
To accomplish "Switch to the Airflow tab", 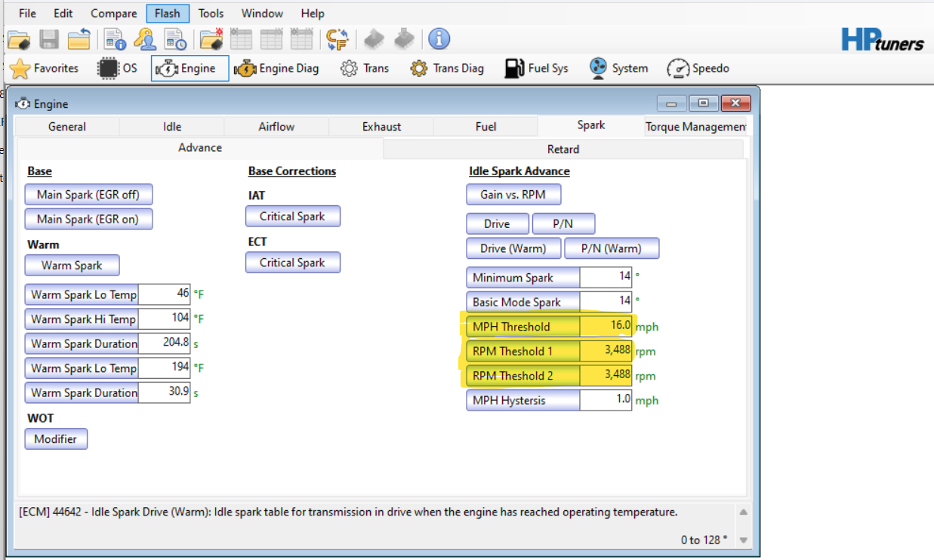I will pyautogui.click(x=276, y=127).
